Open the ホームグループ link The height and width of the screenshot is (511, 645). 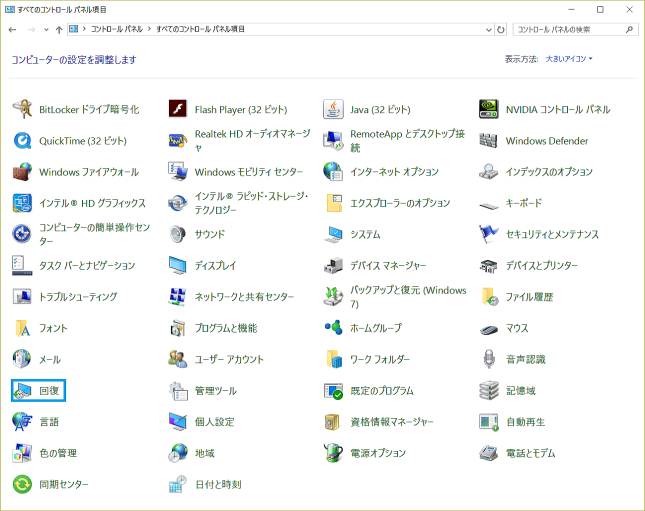tap(376, 328)
